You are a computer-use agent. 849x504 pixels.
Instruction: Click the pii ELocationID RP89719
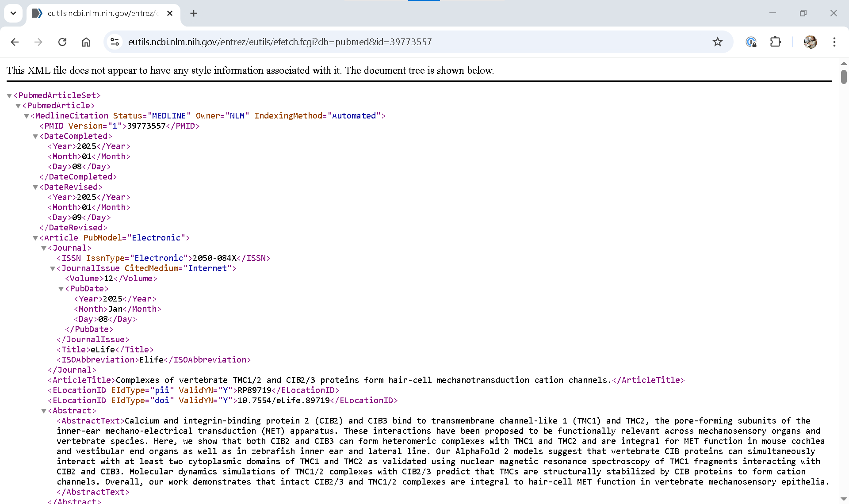coord(194,390)
